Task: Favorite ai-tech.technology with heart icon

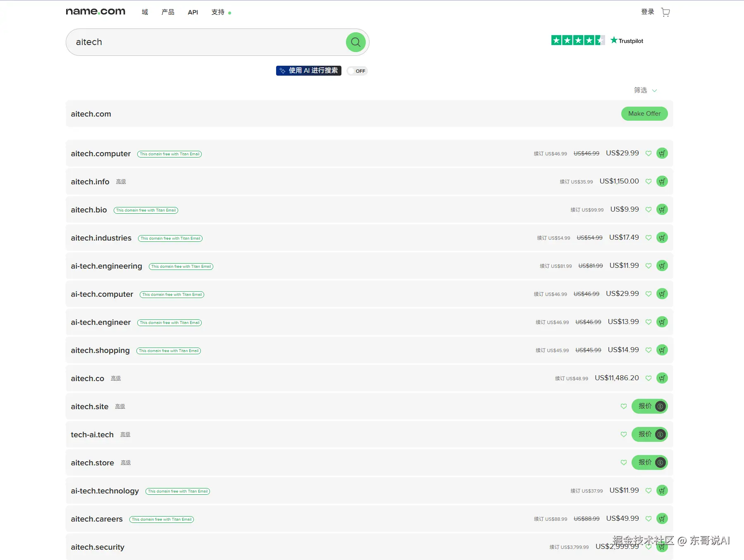Action: (x=649, y=491)
